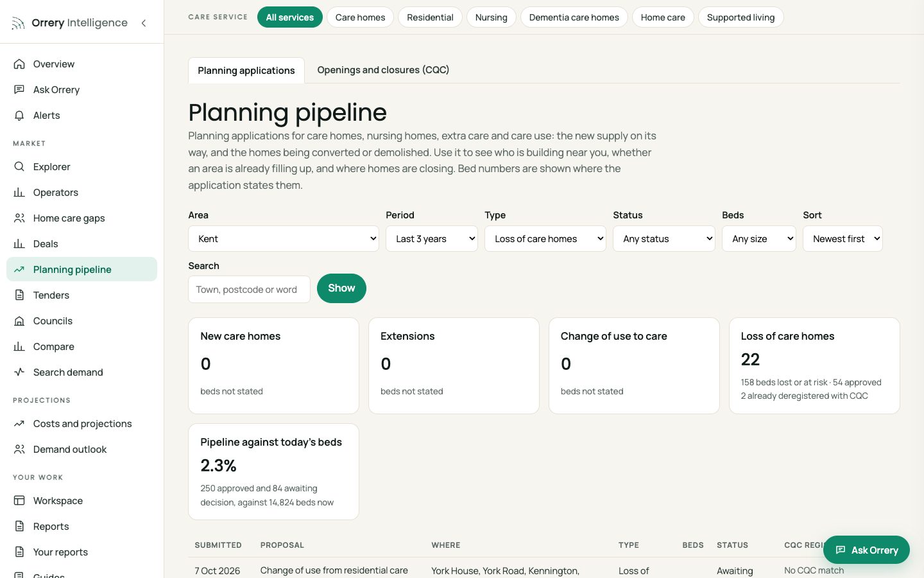Open the Beds dropdown showing Any size

[759, 239]
